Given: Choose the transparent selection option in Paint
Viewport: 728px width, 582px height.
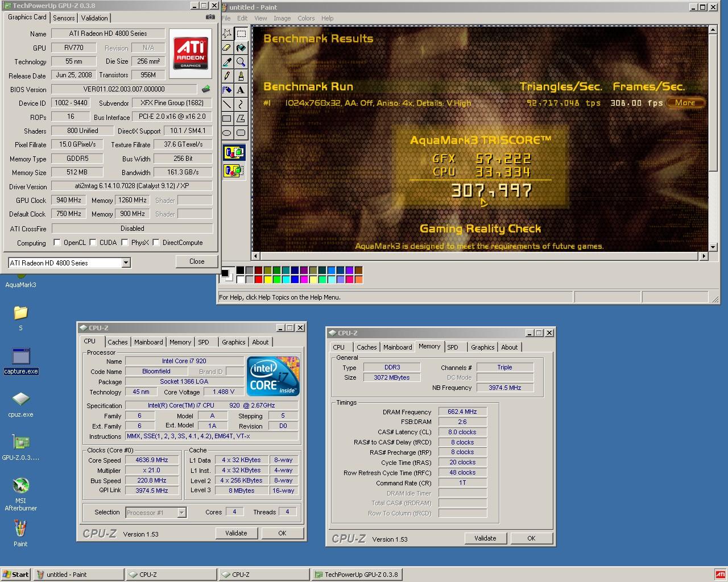Looking at the screenshot, I should pos(234,170).
